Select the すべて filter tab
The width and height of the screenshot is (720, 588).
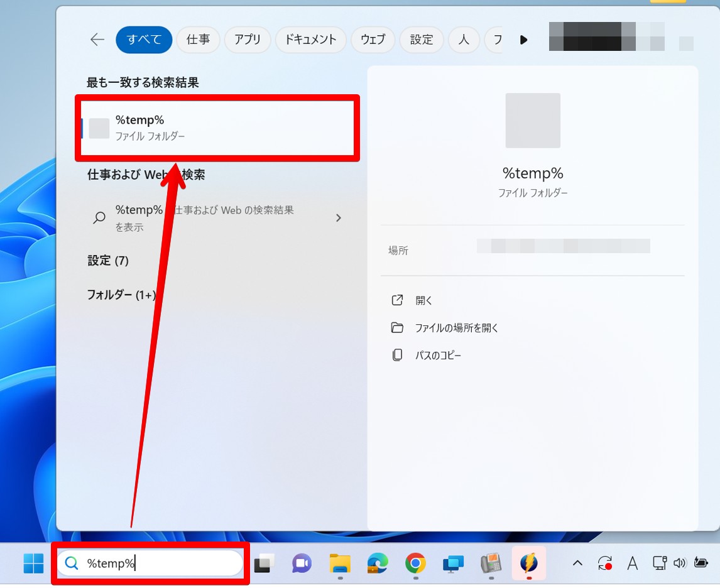144,40
